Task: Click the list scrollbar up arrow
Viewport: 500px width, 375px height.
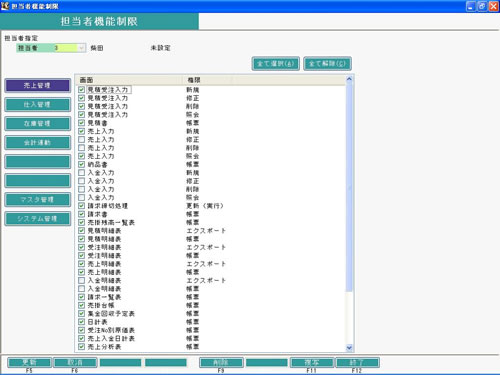Action: click(x=349, y=79)
